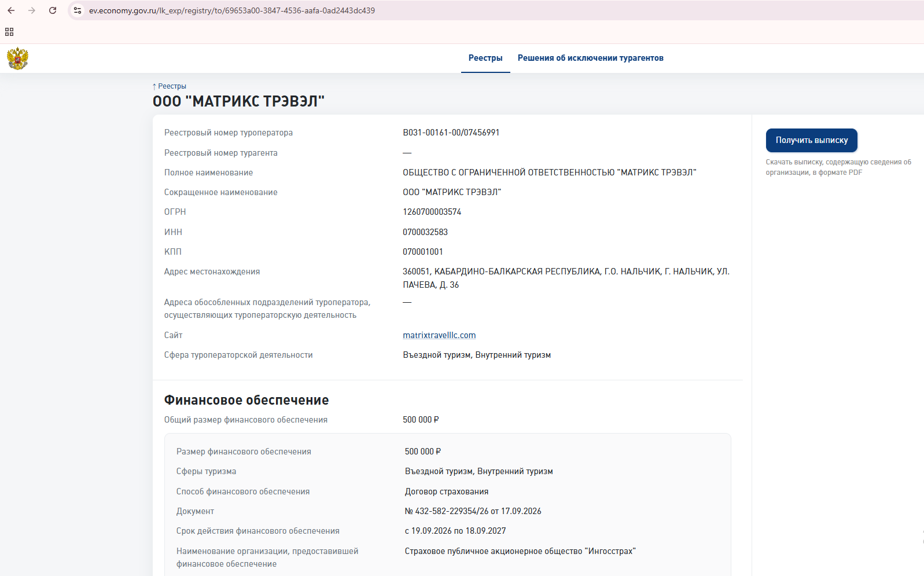Screen dimensions: 924x576
Task: Click the Общий размер финансового обеспечения label
Action: 246,420
